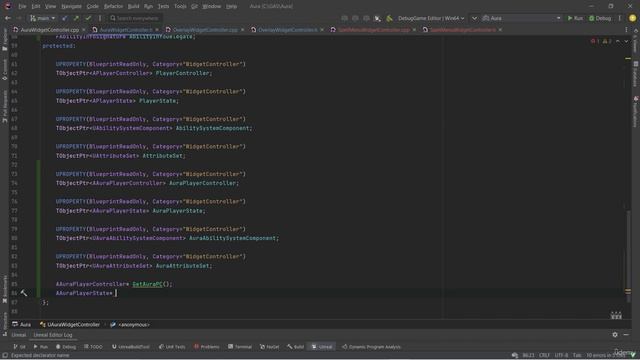Click AuraPlayerController variable on line 74
This screenshot has width=640, height=360.
[202, 183]
